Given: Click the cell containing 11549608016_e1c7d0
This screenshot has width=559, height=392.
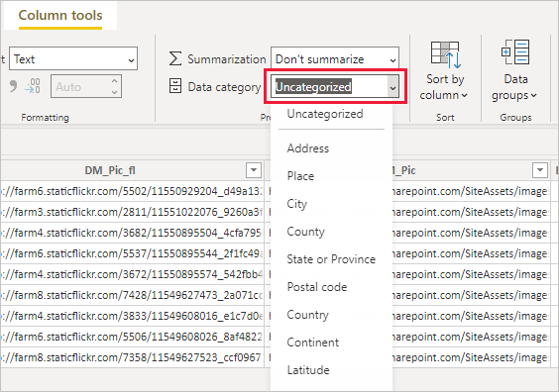Looking at the screenshot, I should [x=132, y=316].
